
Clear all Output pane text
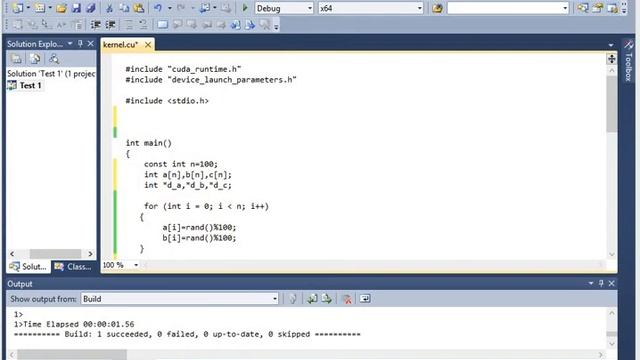pyautogui.click(x=347, y=299)
